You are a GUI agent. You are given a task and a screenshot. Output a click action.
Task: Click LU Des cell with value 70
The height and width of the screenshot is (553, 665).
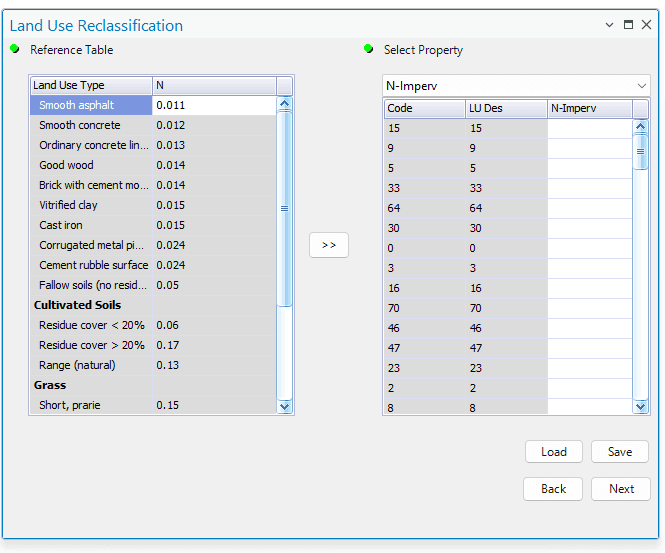pos(506,308)
